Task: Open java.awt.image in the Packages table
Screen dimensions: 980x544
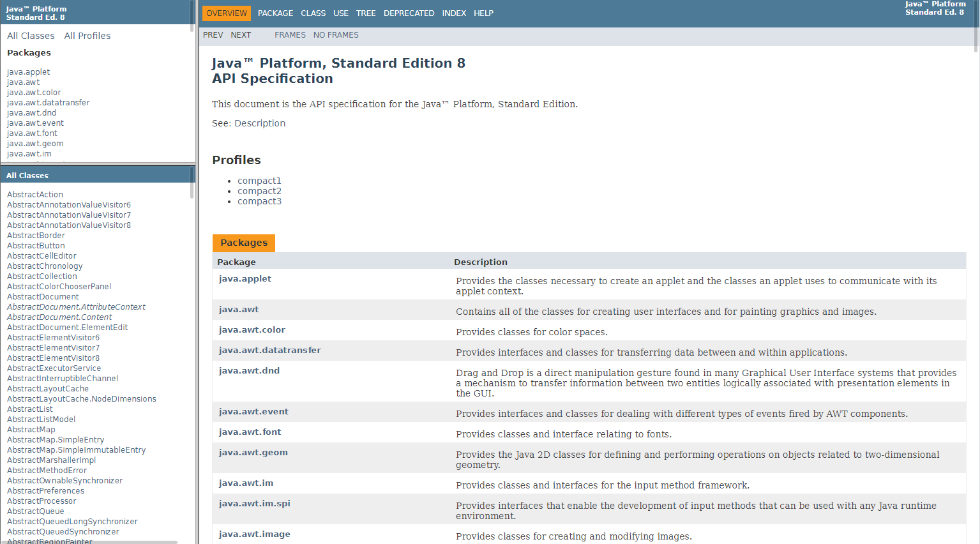Action: (x=255, y=534)
